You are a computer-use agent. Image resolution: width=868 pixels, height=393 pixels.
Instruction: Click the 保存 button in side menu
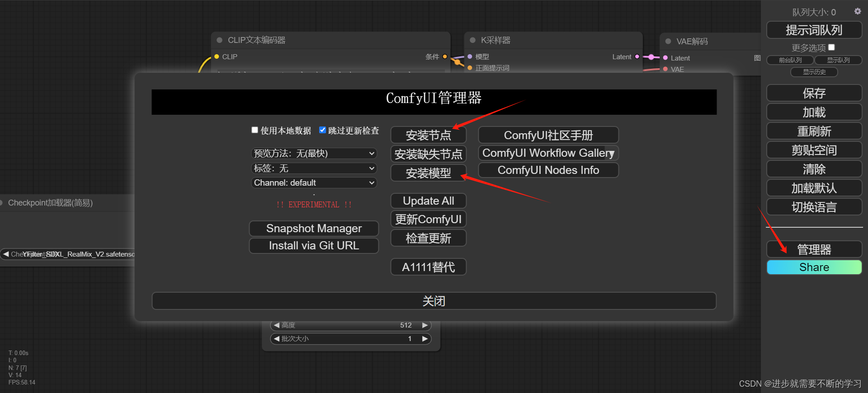coord(814,93)
